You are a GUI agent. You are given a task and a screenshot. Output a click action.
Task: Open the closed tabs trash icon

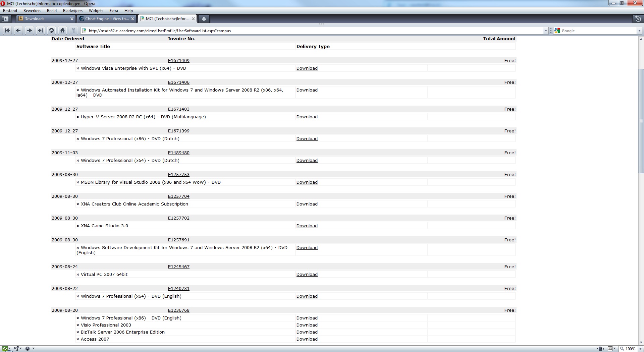coord(638,19)
